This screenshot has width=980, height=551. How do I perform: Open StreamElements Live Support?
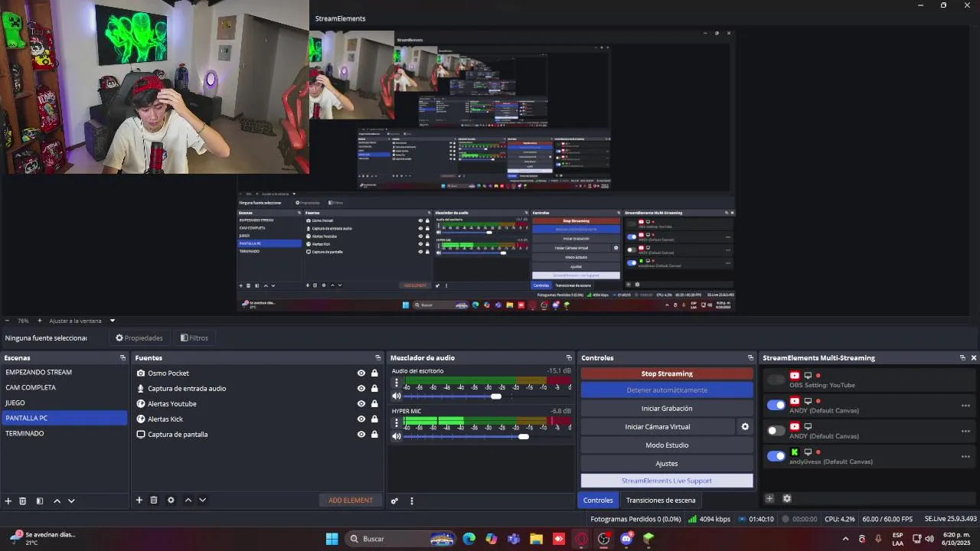point(667,481)
